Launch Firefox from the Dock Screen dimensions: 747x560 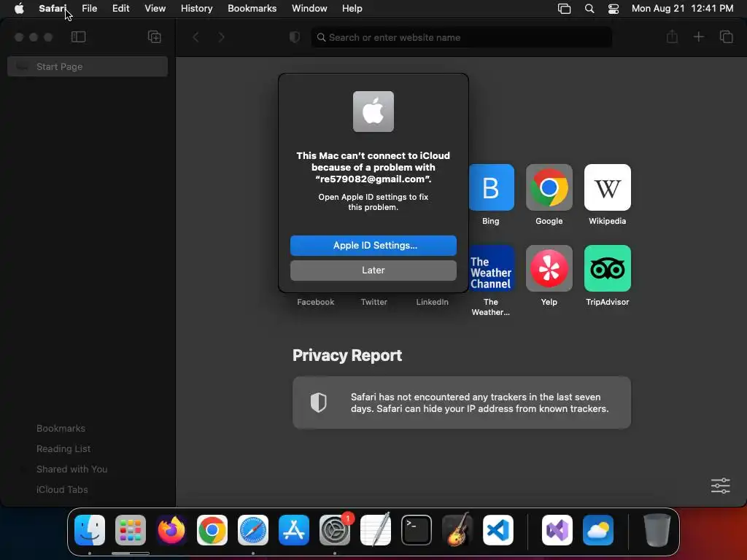(x=171, y=530)
